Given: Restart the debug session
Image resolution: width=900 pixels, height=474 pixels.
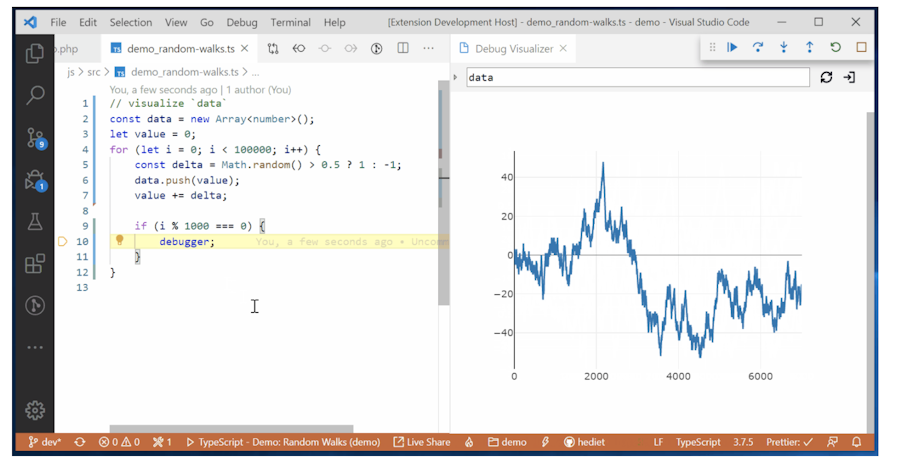Looking at the screenshot, I should pyautogui.click(x=836, y=48).
